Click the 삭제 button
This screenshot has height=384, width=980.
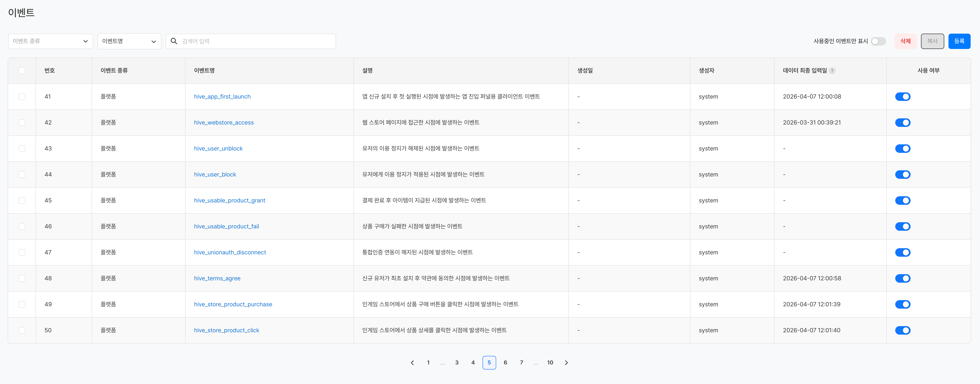905,41
